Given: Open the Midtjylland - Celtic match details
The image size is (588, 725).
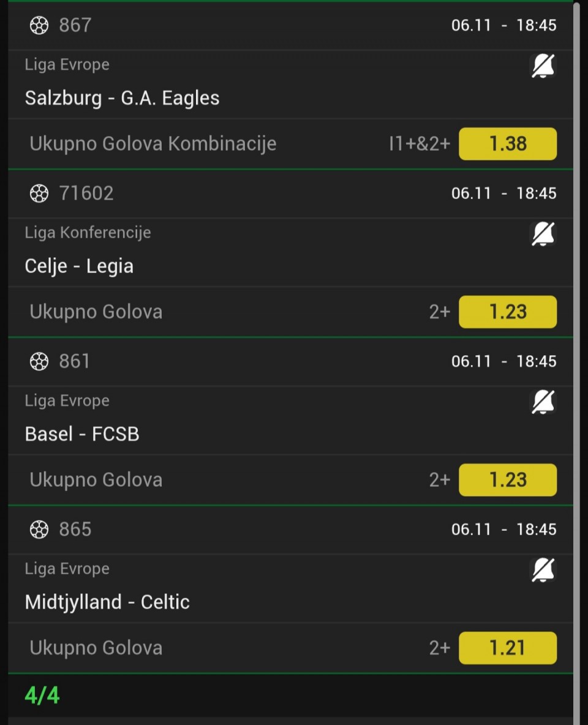Looking at the screenshot, I should tap(108, 602).
